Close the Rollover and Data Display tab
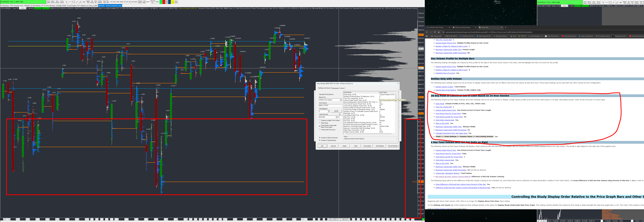Image resolution: width=644 pixels, height=222 pixels. pos(476,28)
